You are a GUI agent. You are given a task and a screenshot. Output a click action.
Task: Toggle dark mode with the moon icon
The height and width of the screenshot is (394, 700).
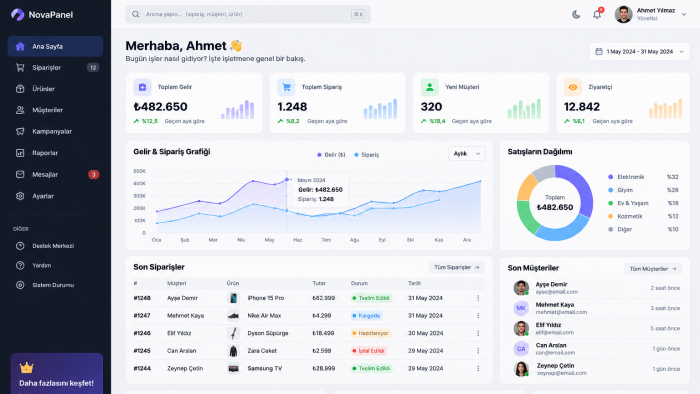coord(576,15)
